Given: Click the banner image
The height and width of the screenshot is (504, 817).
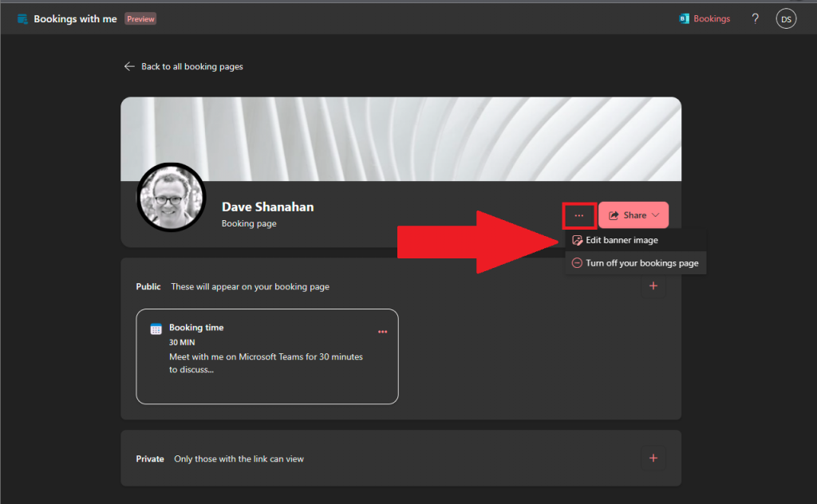Looking at the screenshot, I should (x=401, y=139).
